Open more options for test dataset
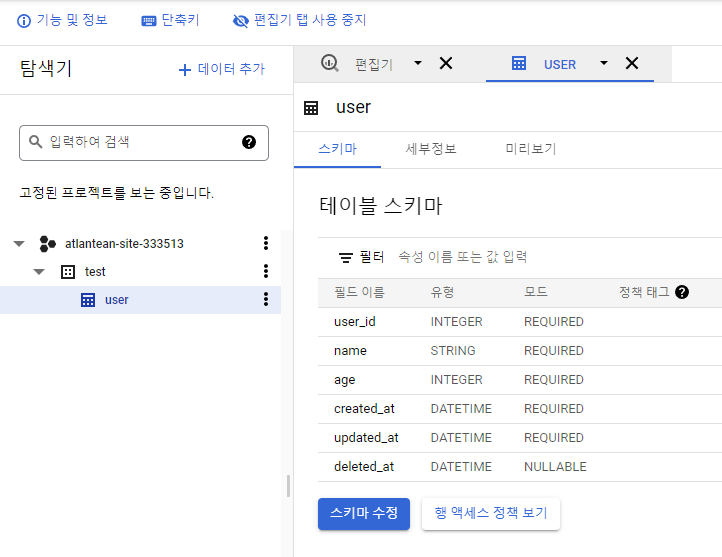The width and height of the screenshot is (722, 557). (266, 271)
